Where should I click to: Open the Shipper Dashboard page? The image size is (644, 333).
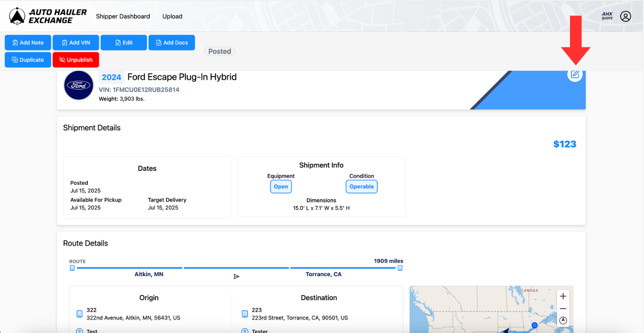[123, 16]
